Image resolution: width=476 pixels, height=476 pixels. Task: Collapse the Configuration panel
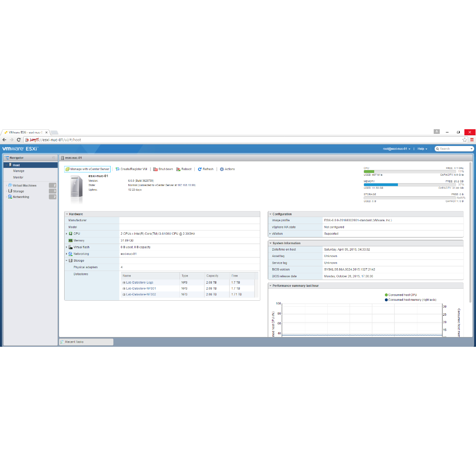point(270,214)
